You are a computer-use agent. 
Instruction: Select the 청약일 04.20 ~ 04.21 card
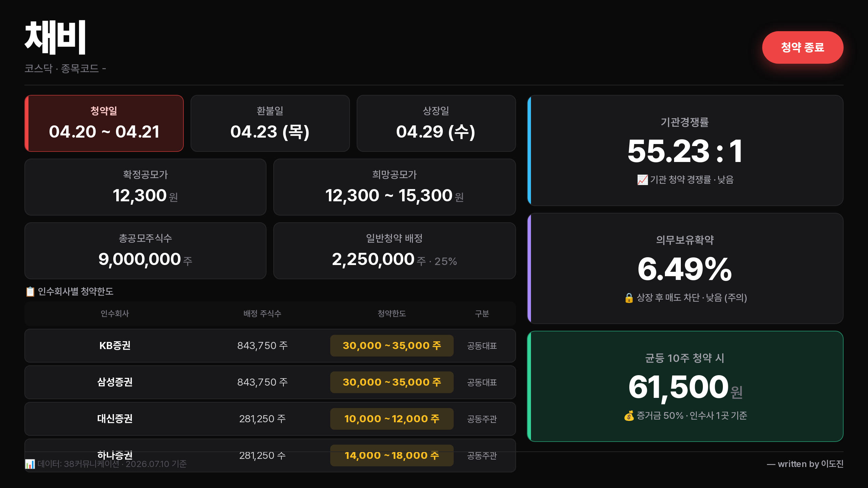104,123
